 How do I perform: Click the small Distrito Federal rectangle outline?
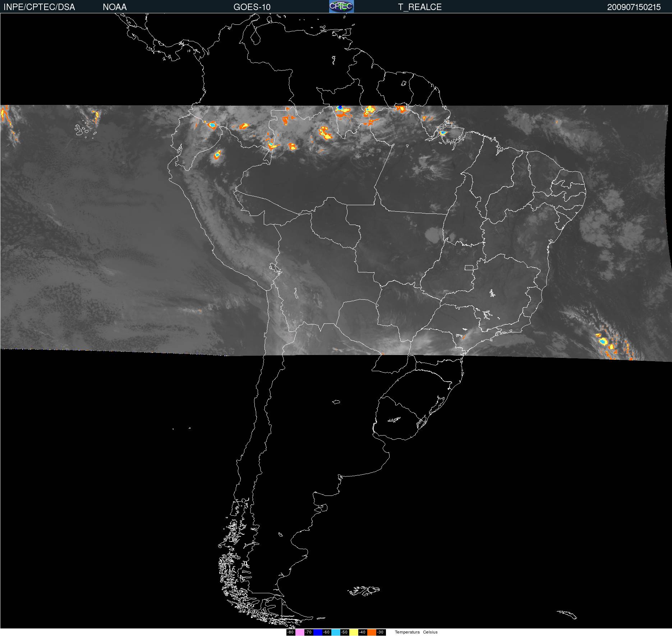click(x=469, y=267)
